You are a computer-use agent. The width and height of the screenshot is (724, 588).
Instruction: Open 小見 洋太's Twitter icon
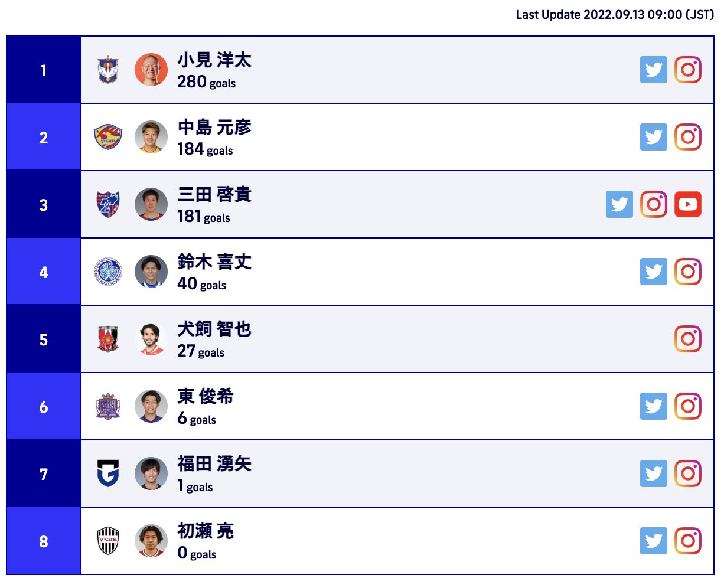(x=654, y=70)
